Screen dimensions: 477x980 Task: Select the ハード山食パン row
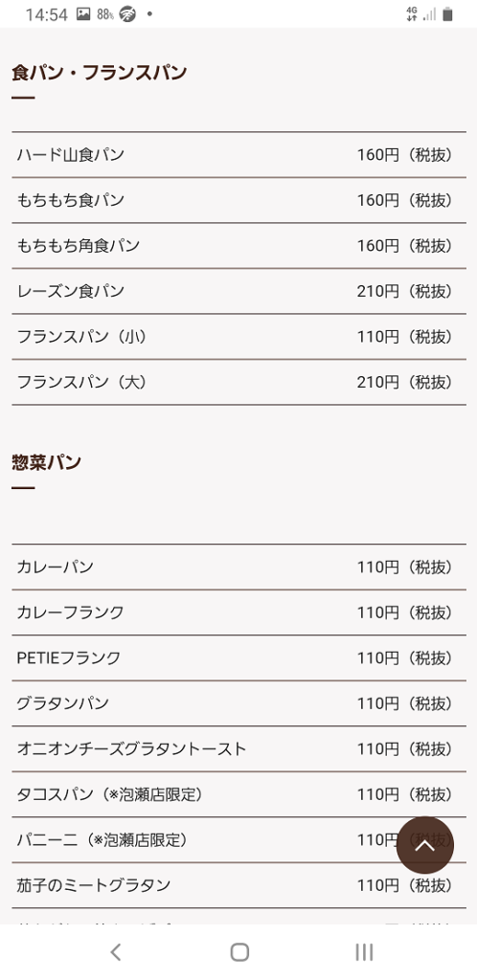pyautogui.click(x=238, y=155)
